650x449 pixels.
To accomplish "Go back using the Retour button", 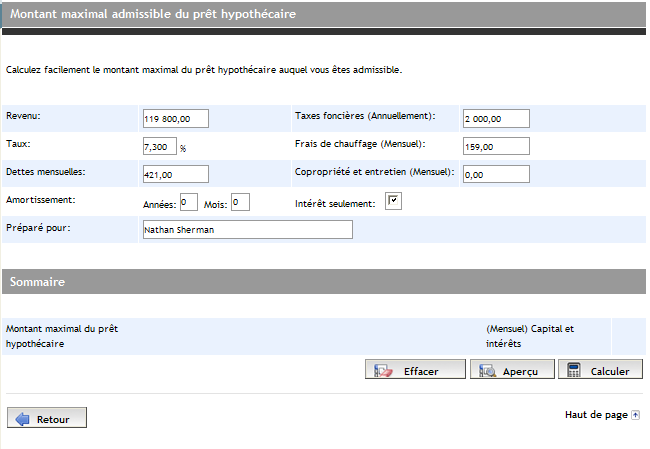I will tap(47, 417).
